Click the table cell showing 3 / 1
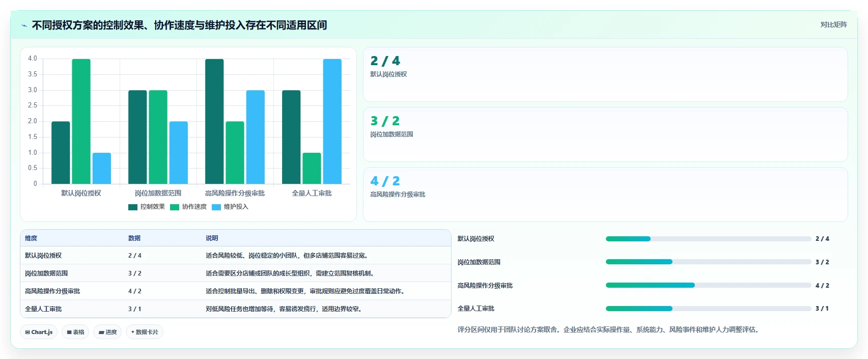Image resolution: width=868 pixels, height=359 pixels. [135, 309]
